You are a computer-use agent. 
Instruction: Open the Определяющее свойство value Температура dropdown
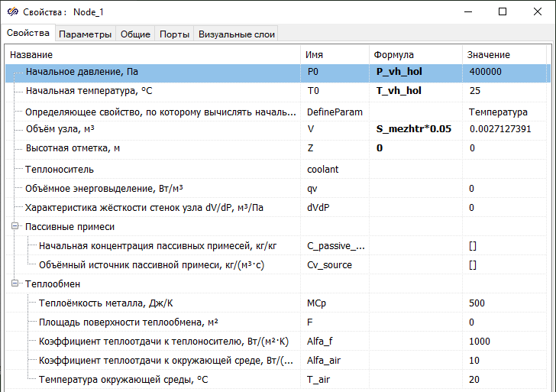point(507,112)
